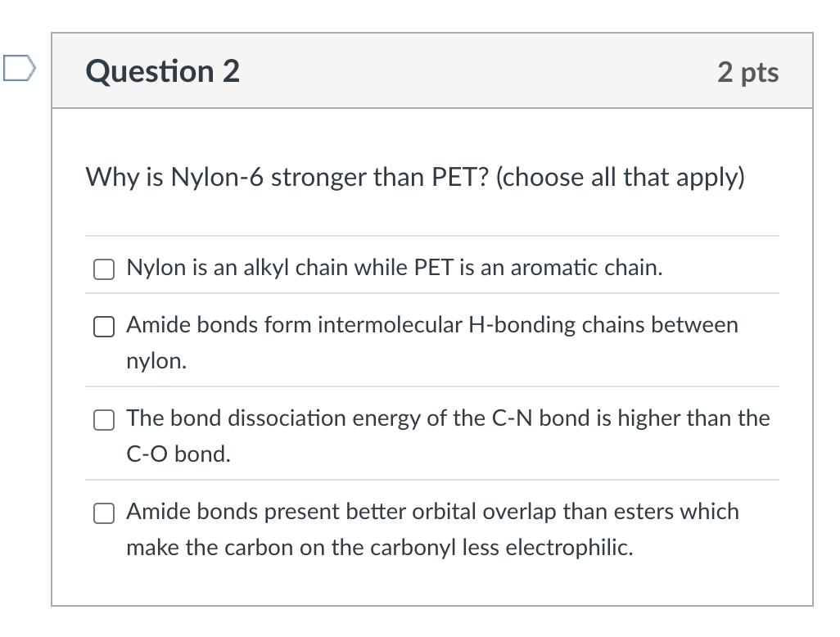Check the first answer about alkyl chains
This screenshot has width=840, height=637.
[103, 269]
